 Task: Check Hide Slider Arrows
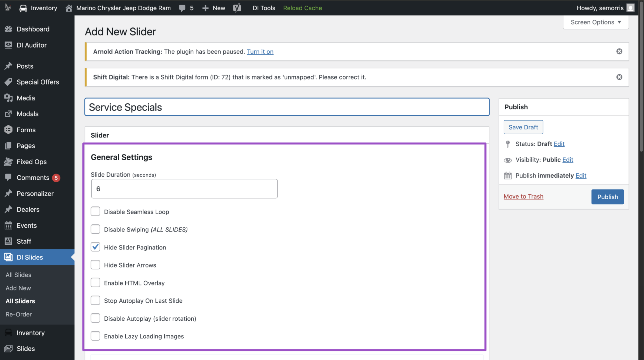click(95, 265)
